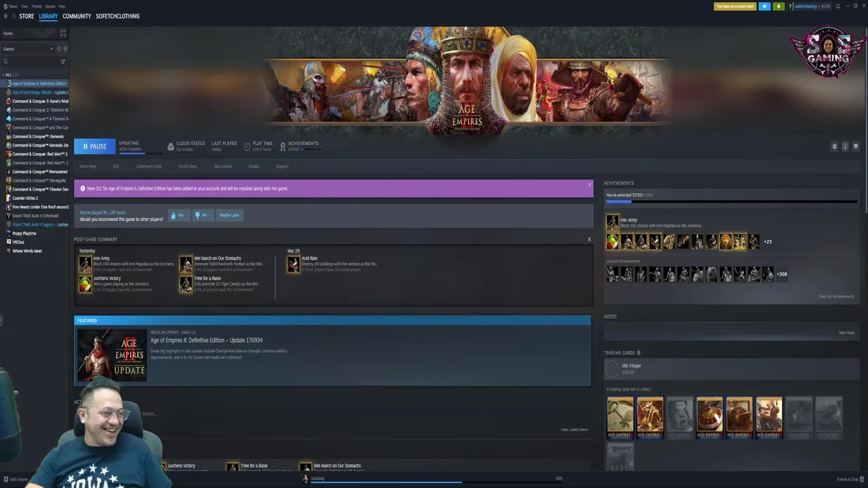
Task: Open the Discussions link
Action: pos(222,166)
